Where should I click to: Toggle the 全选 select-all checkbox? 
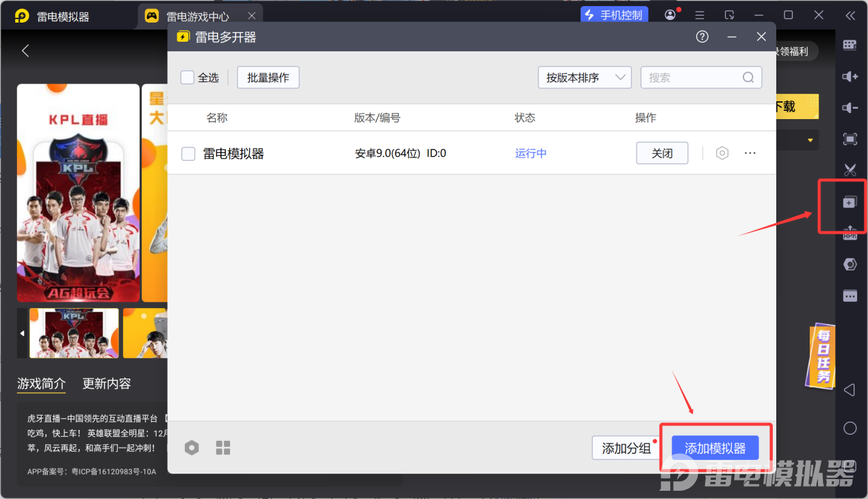188,77
